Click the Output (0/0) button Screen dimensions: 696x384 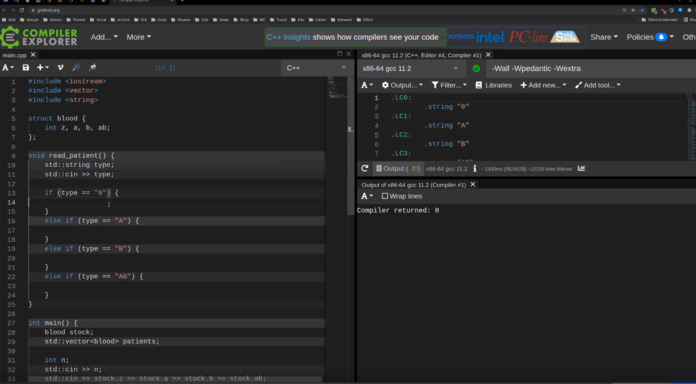click(398, 169)
